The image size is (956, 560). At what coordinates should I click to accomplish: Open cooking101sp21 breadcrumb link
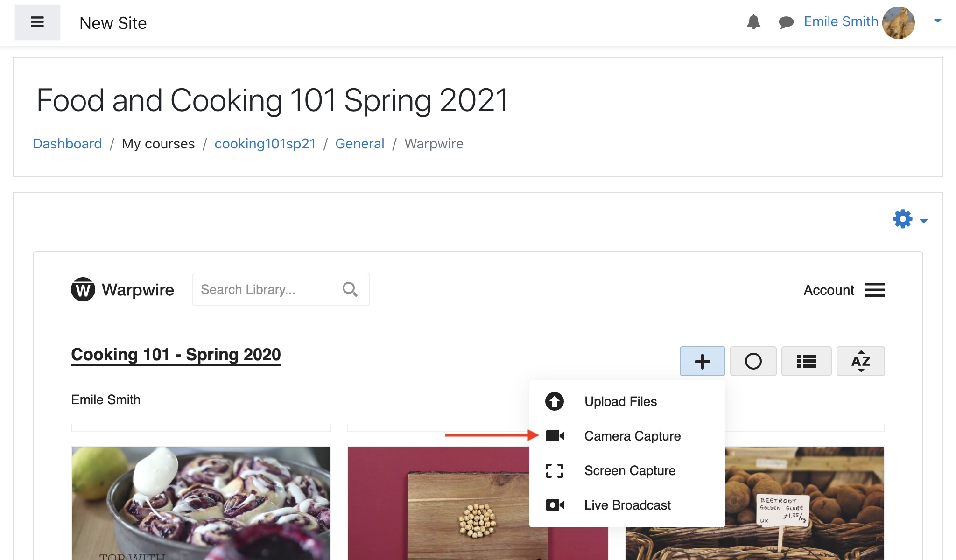[x=265, y=144]
